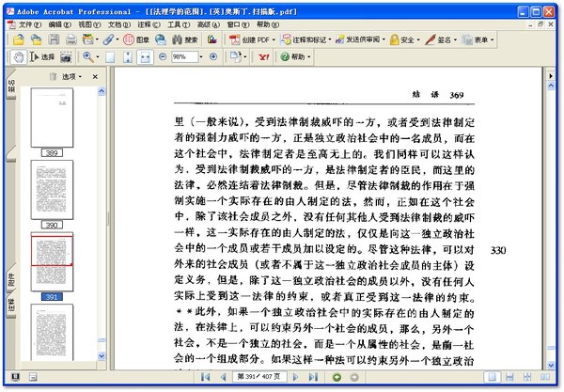Click the 搜索 binoculars search button

tap(184, 39)
